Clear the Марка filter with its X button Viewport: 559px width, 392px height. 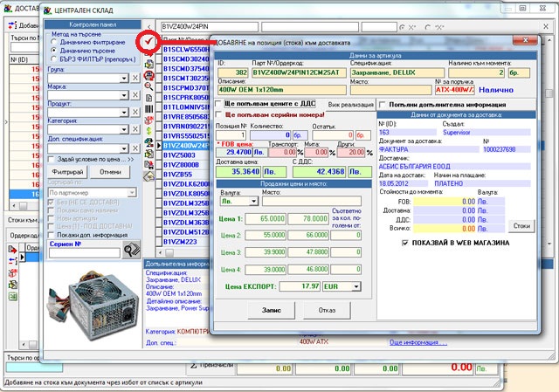(135, 95)
